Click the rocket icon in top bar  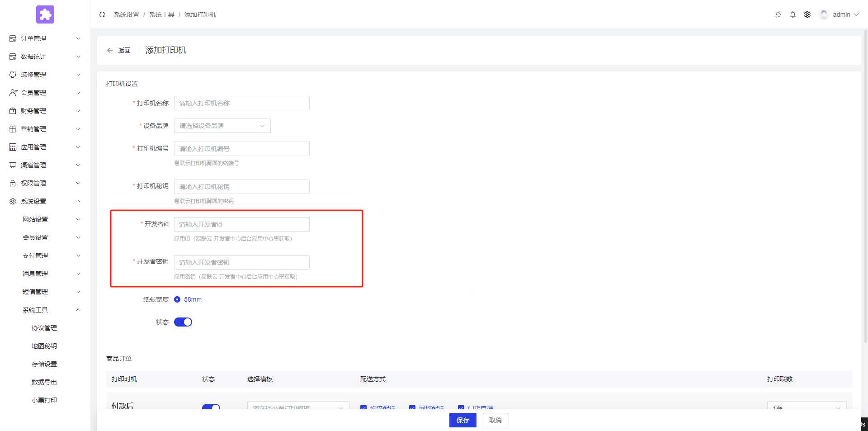pos(778,14)
